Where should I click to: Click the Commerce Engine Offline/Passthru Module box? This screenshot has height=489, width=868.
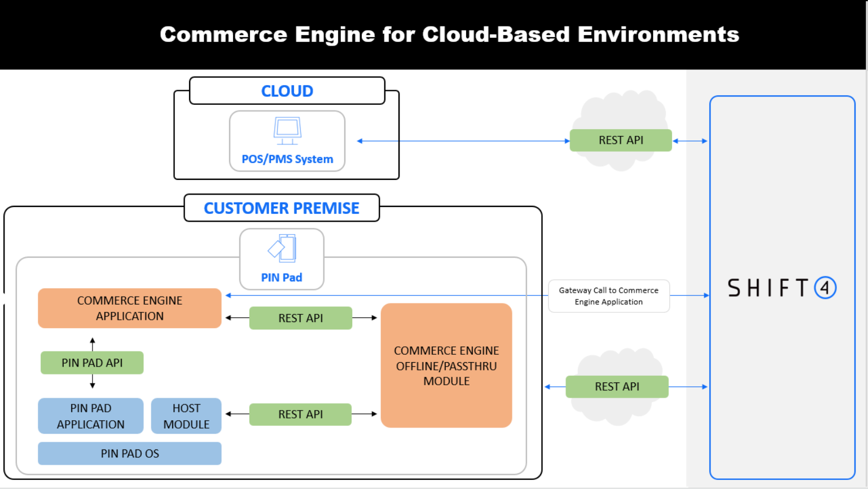point(446,365)
